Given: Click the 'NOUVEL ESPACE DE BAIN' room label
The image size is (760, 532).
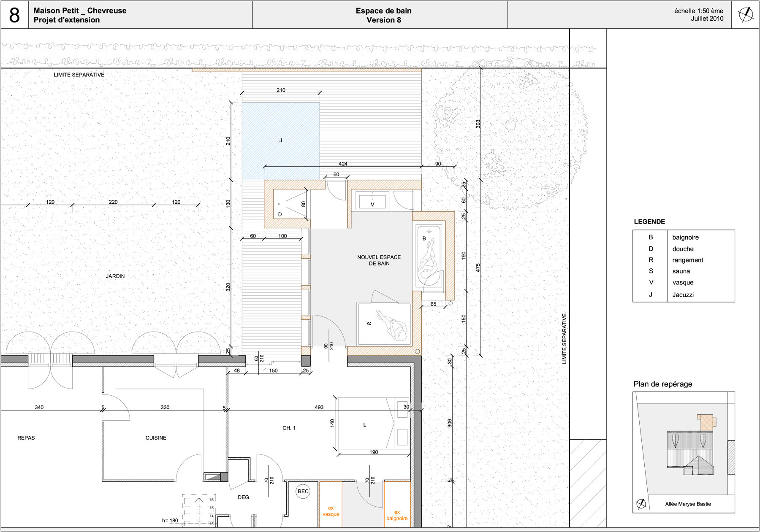Looking at the screenshot, I should 379,260.
